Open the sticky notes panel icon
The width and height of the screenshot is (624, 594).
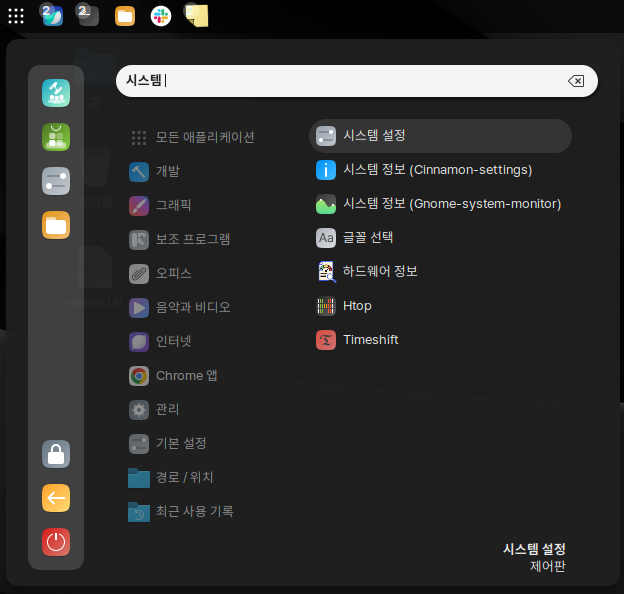197,16
